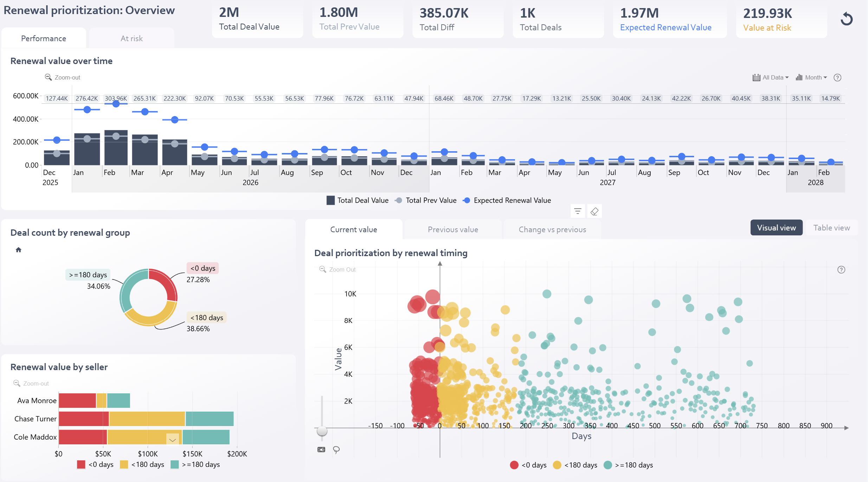
Task: Expand chevron on Cole Maddox bar
Action: [x=172, y=439]
